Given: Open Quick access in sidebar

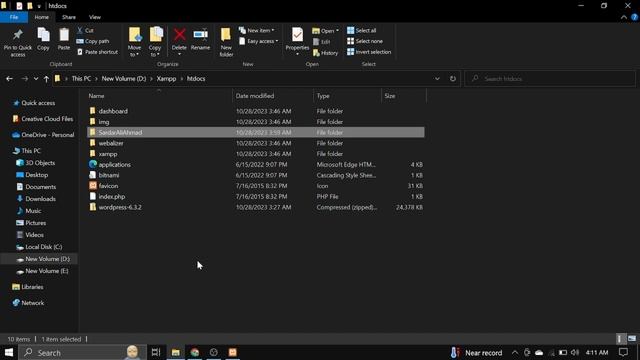Looking at the screenshot, I should point(38,103).
